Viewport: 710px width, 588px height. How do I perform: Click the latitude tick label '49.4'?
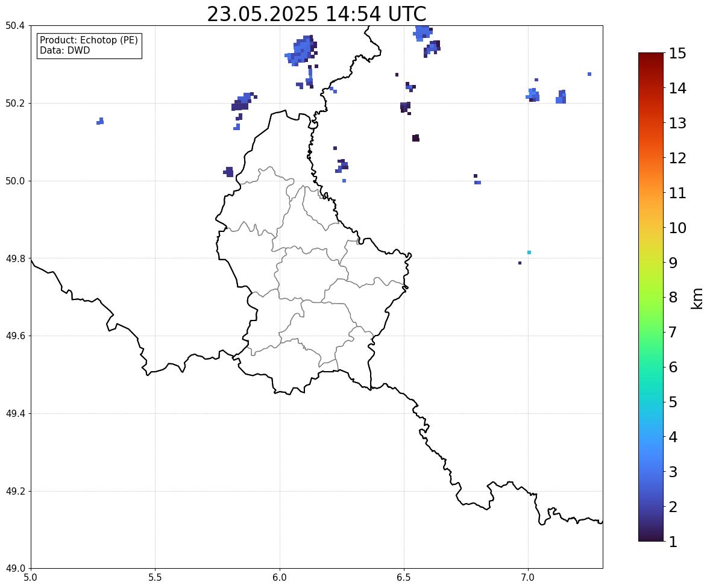point(14,414)
